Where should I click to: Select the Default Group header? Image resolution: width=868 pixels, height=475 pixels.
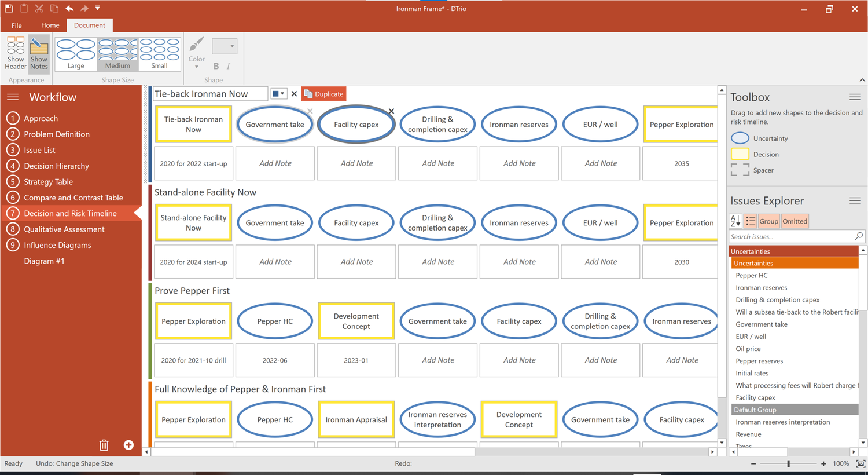point(795,410)
